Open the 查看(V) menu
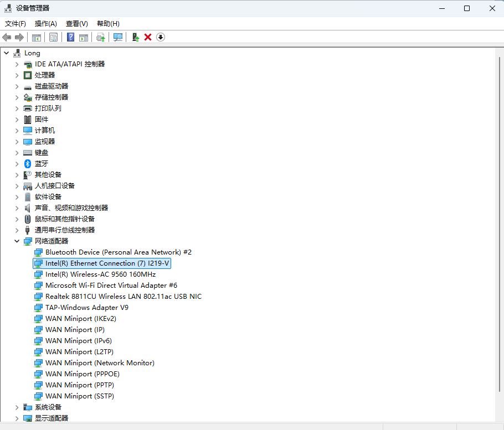Viewport: 504px width, 430px height. coord(76,23)
